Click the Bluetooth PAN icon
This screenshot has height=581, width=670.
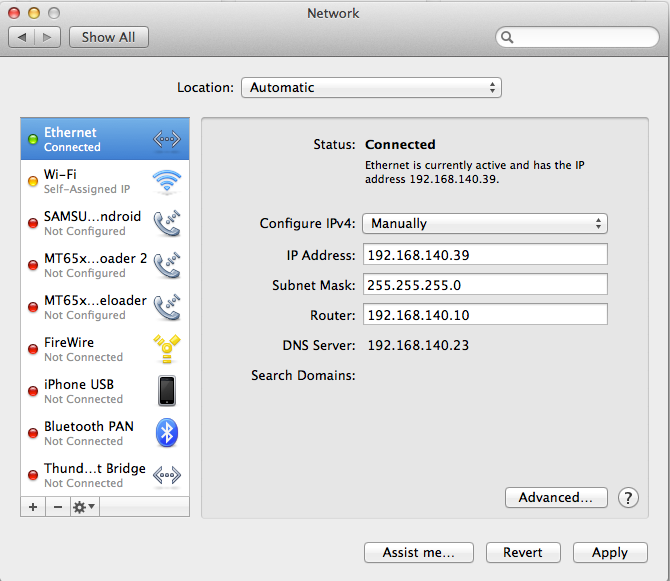[166, 433]
